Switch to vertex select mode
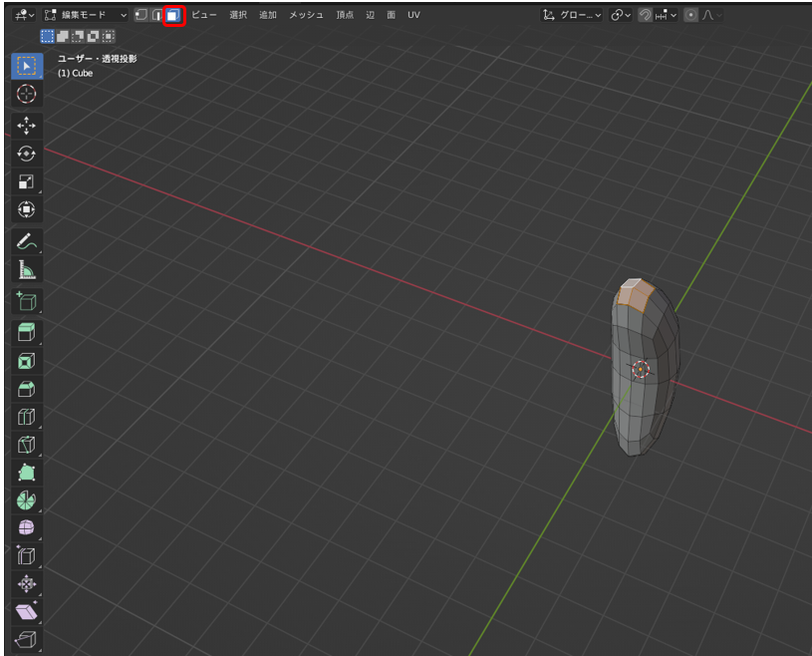 tap(140, 15)
